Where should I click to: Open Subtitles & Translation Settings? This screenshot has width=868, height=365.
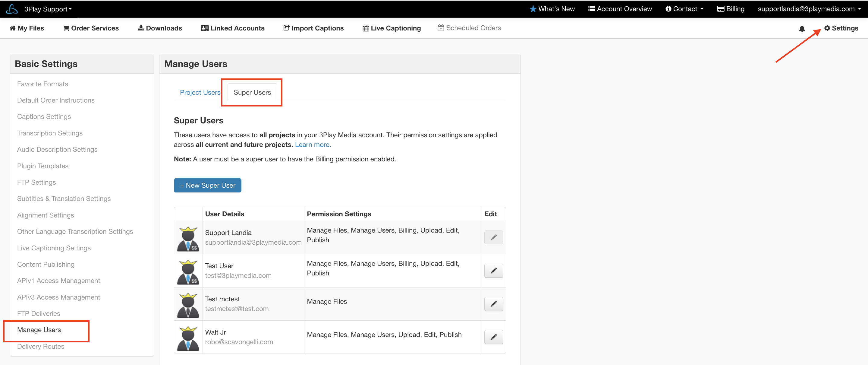64,199
